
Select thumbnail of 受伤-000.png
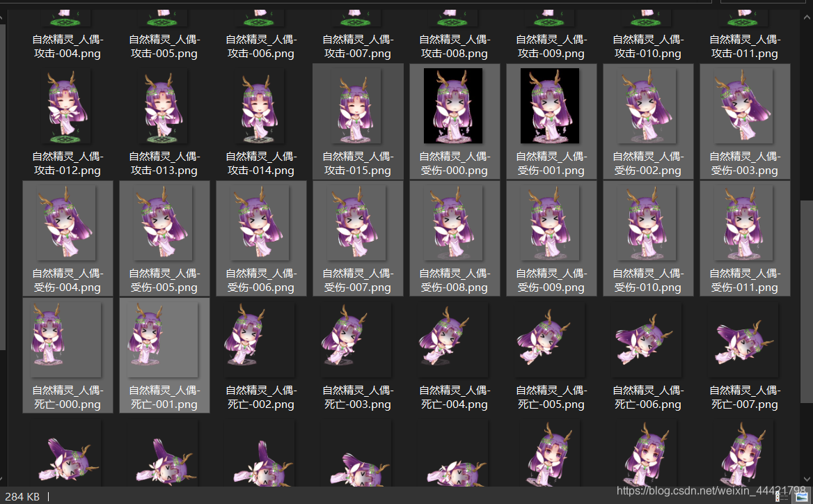point(453,107)
